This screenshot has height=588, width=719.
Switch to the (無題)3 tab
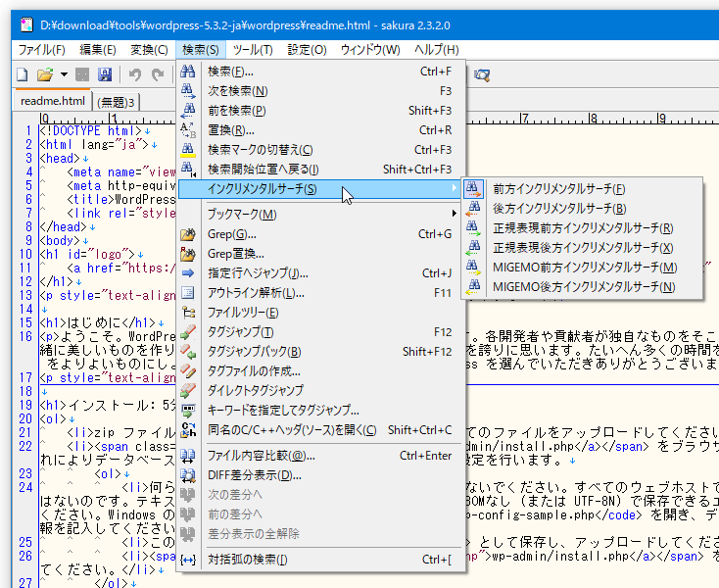coord(116,102)
